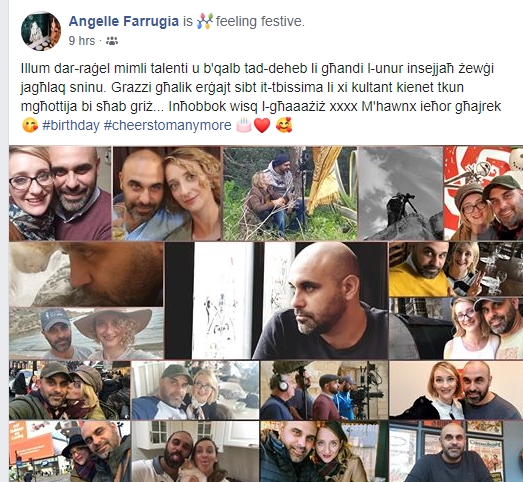The image size is (523, 482).
Task: Open the black-and-white photographer on a rock photo
Action: pyautogui.click(x=400, y=193)
